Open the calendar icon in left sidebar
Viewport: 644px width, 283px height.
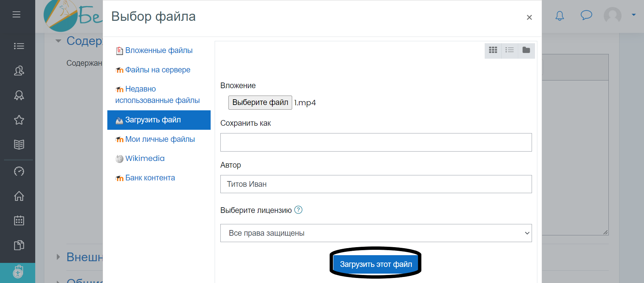(19, 221)
